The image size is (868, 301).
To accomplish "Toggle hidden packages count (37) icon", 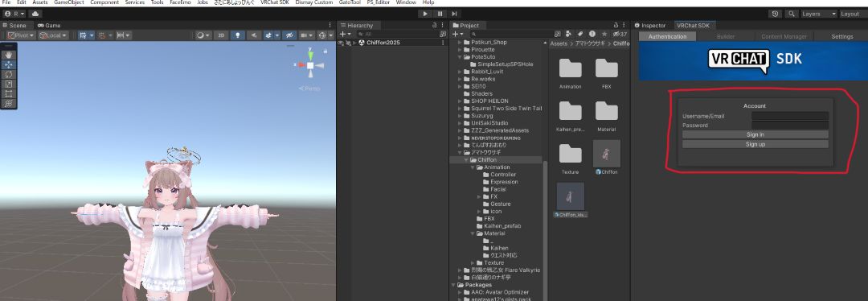I will 620,34.
